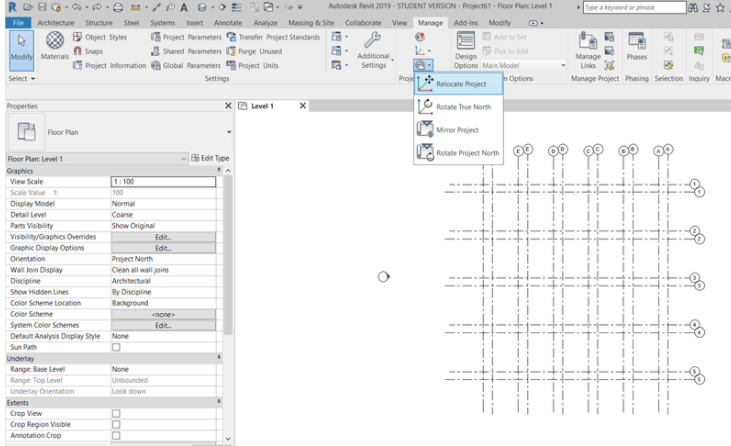Viewport: 731px width, 446px height.
Task: Choose Relocate Project from menu
Action: pyautogui.click(x=458, y=84)
